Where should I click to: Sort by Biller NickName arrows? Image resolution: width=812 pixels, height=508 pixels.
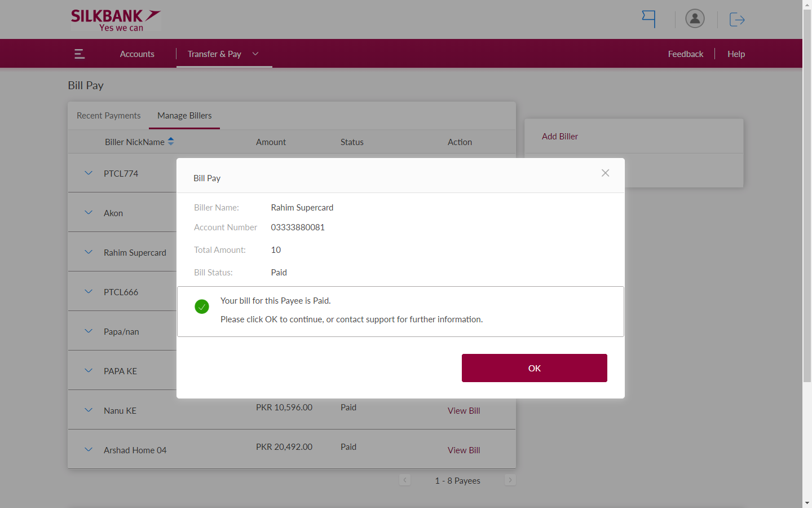[171, 142]
